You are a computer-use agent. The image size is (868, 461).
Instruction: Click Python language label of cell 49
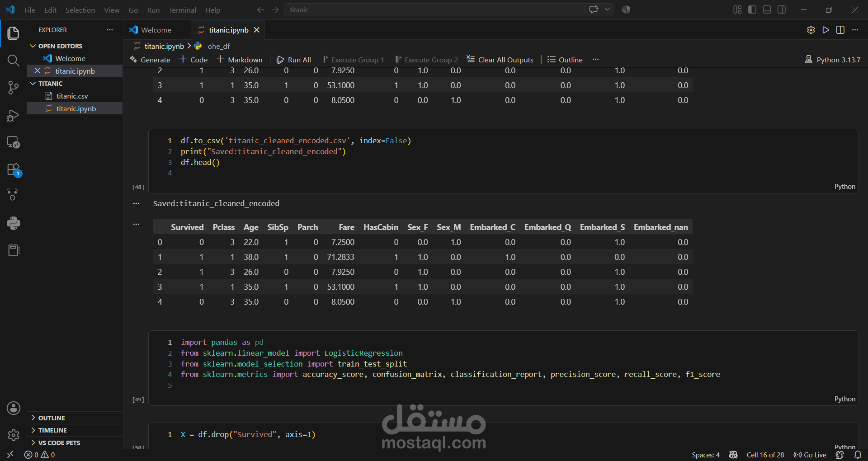tap(844, 399)
